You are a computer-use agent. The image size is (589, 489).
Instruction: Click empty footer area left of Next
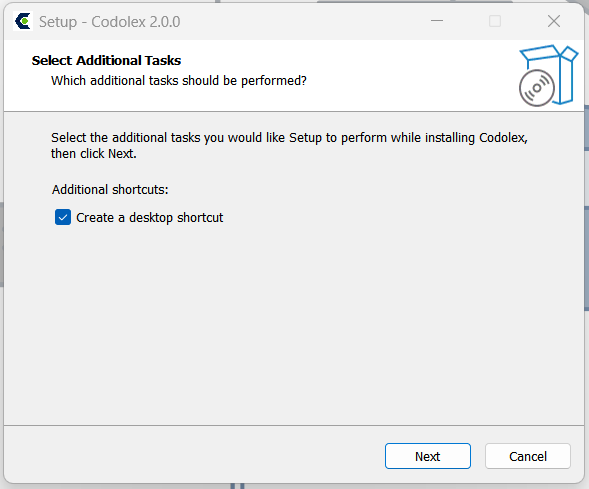coord(188,456)
